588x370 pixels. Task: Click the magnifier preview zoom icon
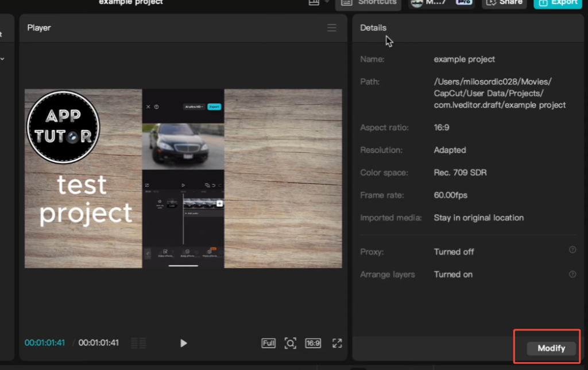click(x=290, y=343)
